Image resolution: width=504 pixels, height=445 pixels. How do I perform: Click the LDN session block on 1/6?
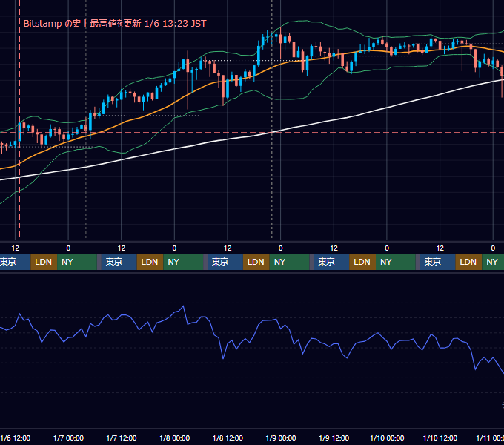click(44, 262)
